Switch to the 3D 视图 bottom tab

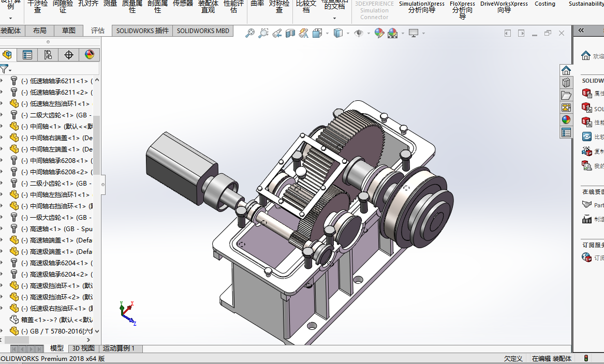84,348
